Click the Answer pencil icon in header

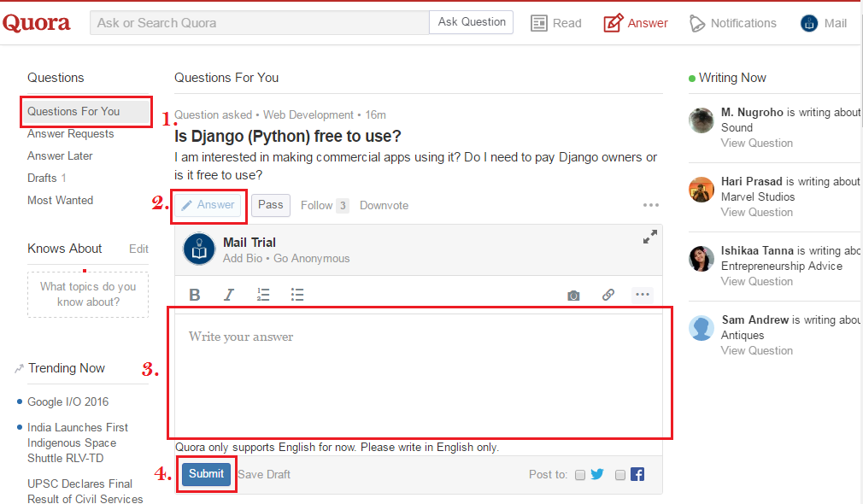(x=613, y=23)
